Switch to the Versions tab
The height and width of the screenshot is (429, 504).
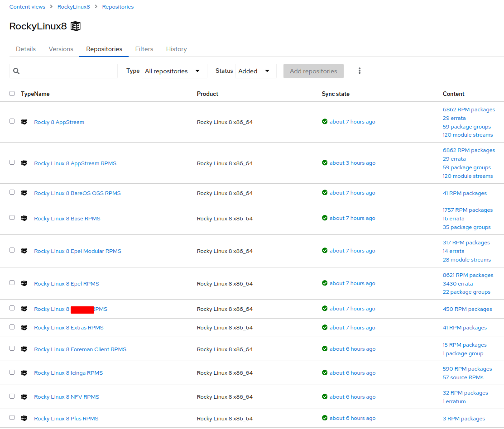(61, 49)
